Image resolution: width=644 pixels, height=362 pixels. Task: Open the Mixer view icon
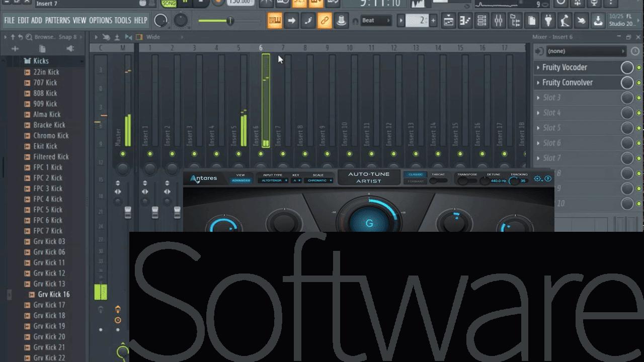coord(499,21)
